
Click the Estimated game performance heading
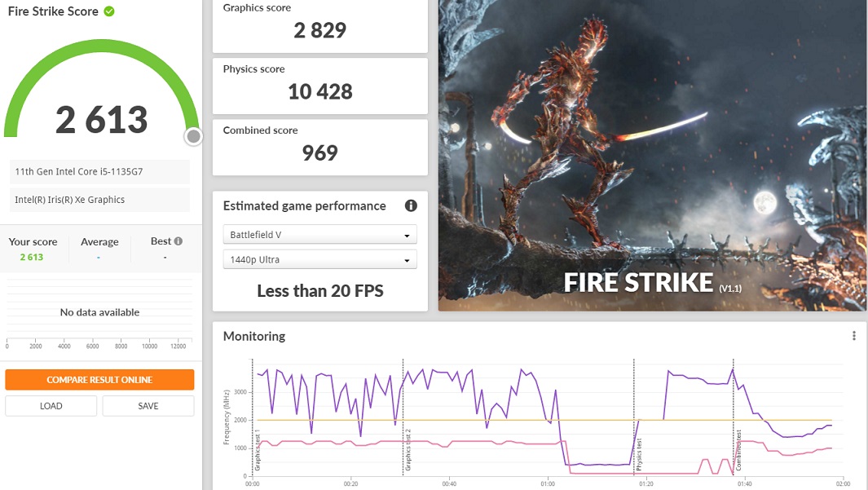pyautogui.click(x=305, y=206)
